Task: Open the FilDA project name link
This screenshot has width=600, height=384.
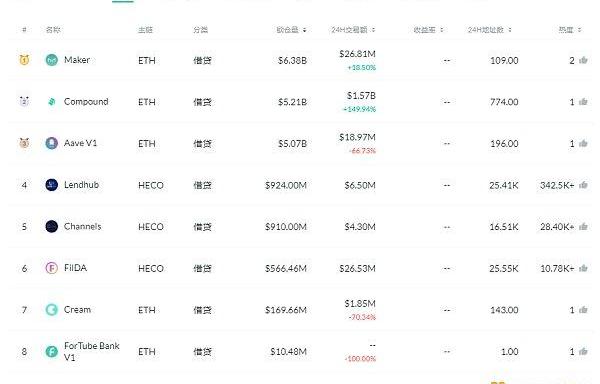Action: [75, 268]
